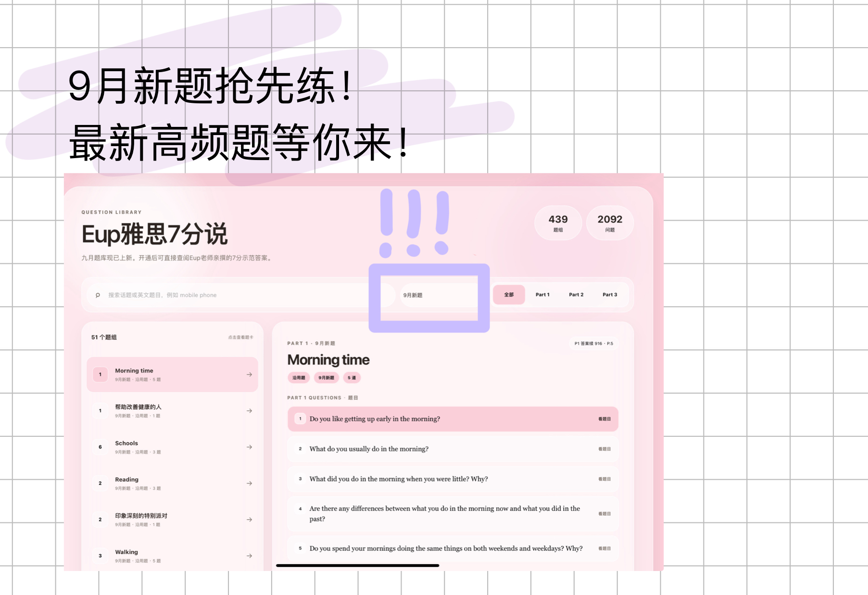The height and width of the screenshot is (595, 868).
Task: Click the arrow on the Schools row
Action: click(x=249, y=447)
